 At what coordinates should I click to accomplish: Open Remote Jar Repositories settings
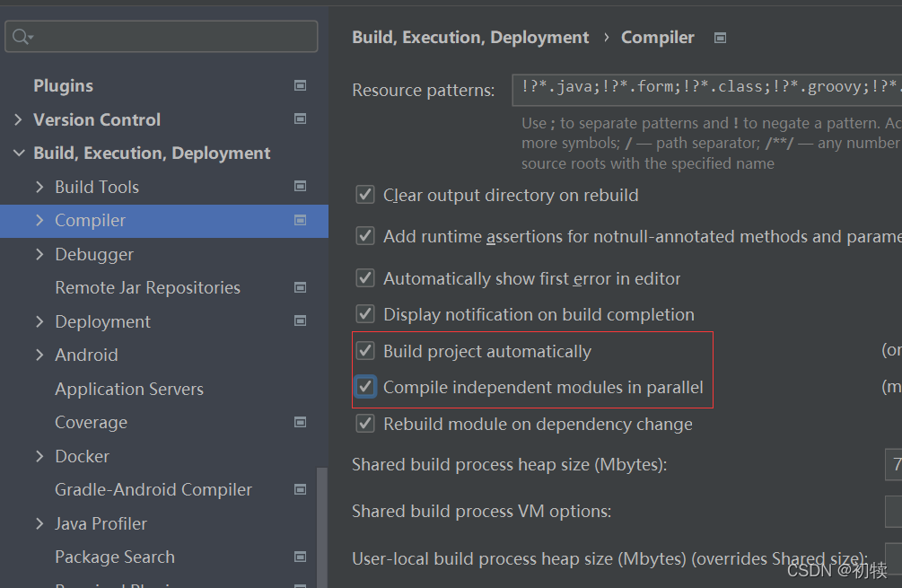[x=148, y=287]
